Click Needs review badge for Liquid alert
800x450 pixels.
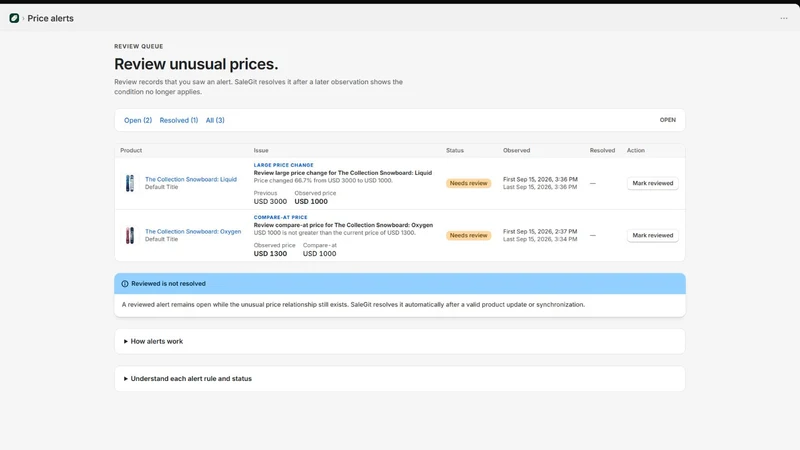pos(468,183)
